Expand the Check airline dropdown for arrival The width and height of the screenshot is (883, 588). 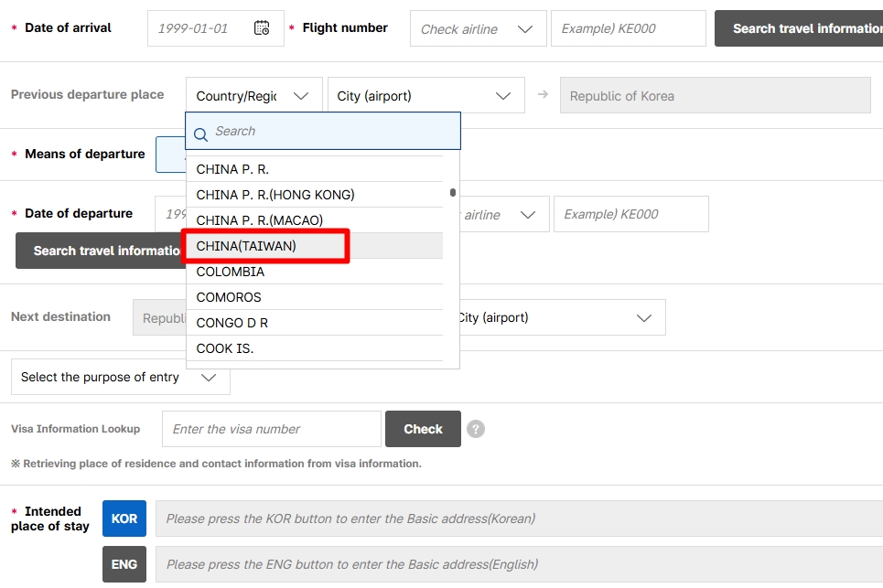coord(478,29)
